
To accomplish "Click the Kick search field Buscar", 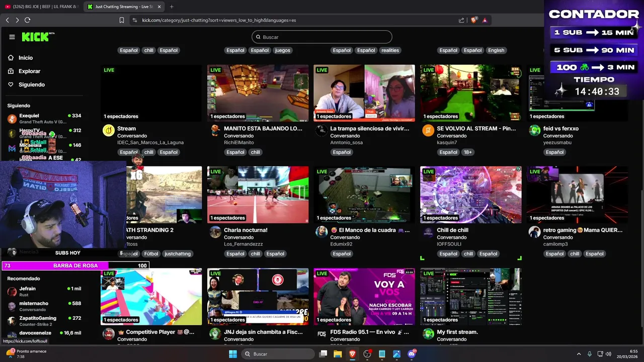I will point(322,37).
